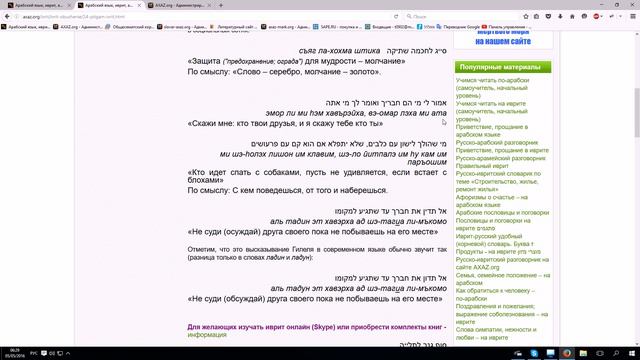
Task: Open 'Продукты – на иврите' link
Action: 498,251
